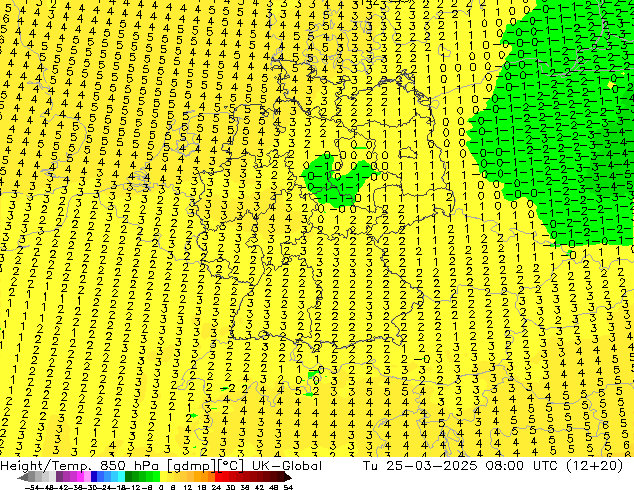634x490 pixels.
Task: Select the UK-Global model label
Action: (x=287, y=466)
